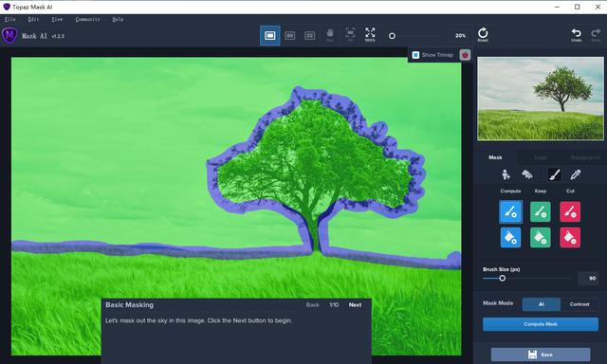This screenshot has height=364, width=607.
Task: Open the Community menu
Action: point(87,19)
